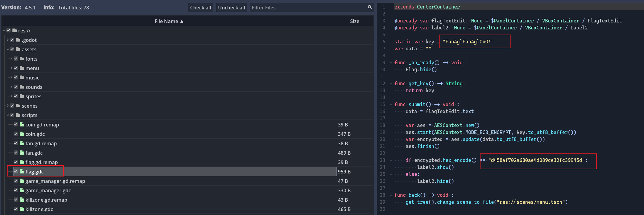This screenshot has height=215, width=644.
Task: Sort by File Name column header
Action: tap(169, 21)
